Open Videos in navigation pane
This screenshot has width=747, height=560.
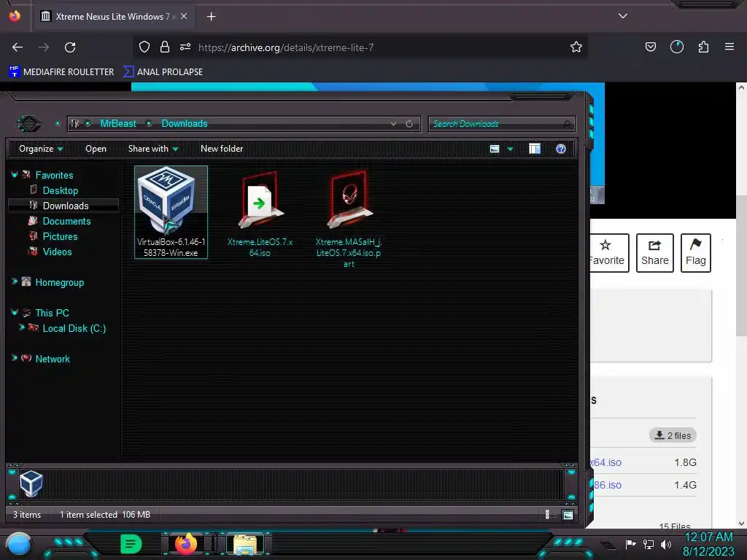coord(57,252)
